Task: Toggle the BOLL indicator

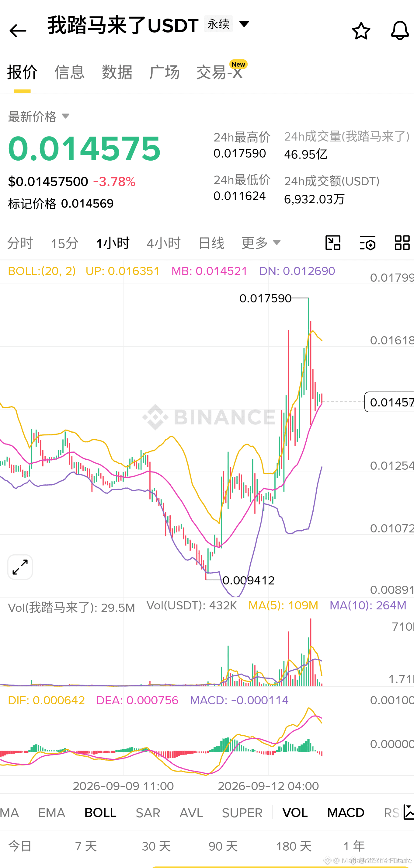Action: coord(100,812)
